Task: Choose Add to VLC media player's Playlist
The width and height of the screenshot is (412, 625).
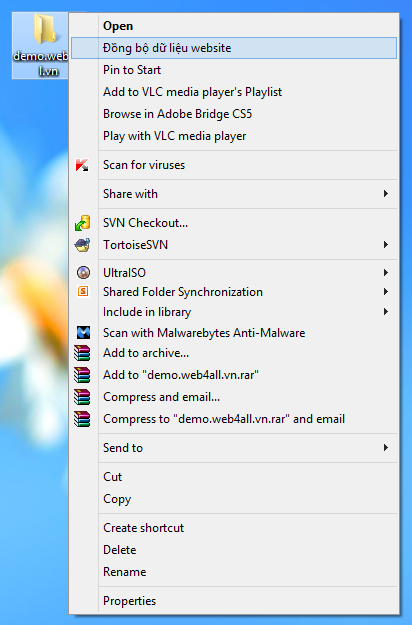Action: (234, 92)
